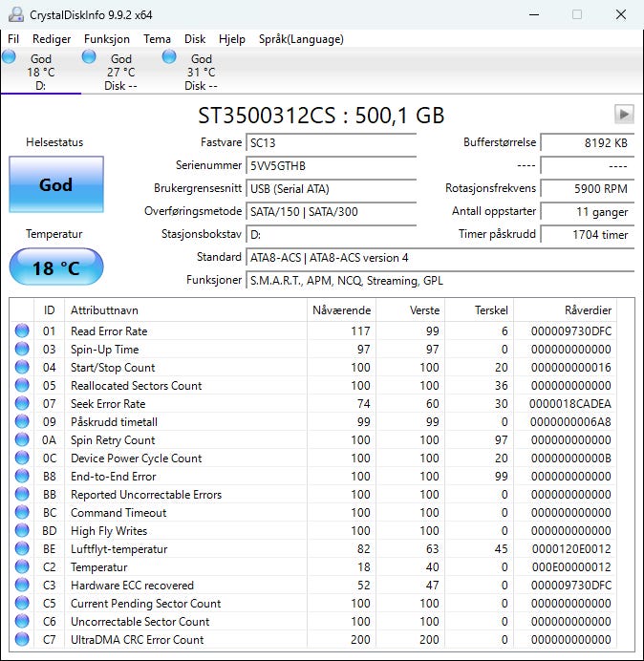Viewport: 644px width, 661px height.
Task: Click status orb of High Fly Writes row
Action: point(22,530)
